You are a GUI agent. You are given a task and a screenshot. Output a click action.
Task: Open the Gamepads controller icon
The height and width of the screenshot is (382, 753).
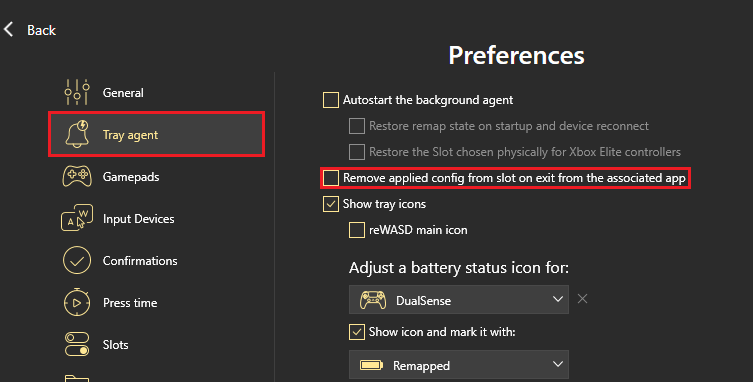click(77, 176)
